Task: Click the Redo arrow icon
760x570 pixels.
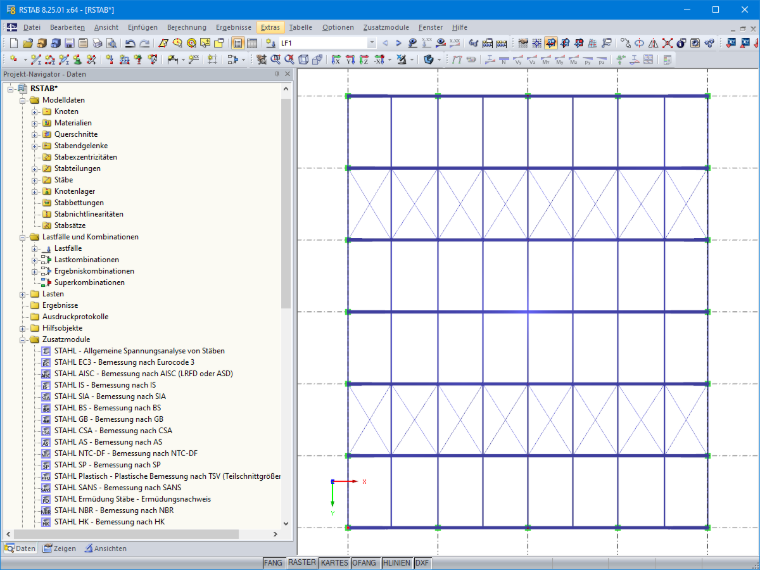Action: [x=144, y=43]
